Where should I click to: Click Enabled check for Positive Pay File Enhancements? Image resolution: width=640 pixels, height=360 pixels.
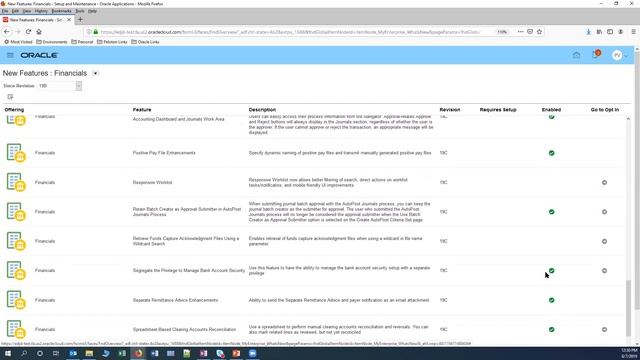[x=551, y=153]
